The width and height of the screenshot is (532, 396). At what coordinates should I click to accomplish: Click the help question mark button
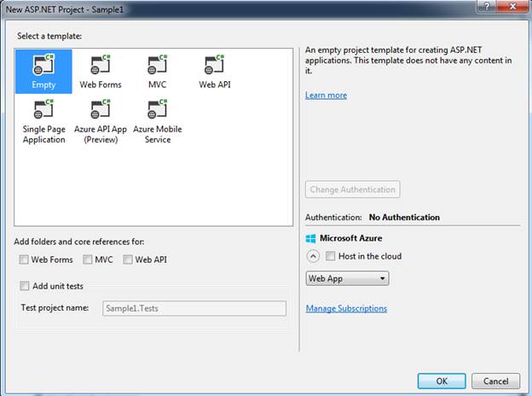coord(487,7)
